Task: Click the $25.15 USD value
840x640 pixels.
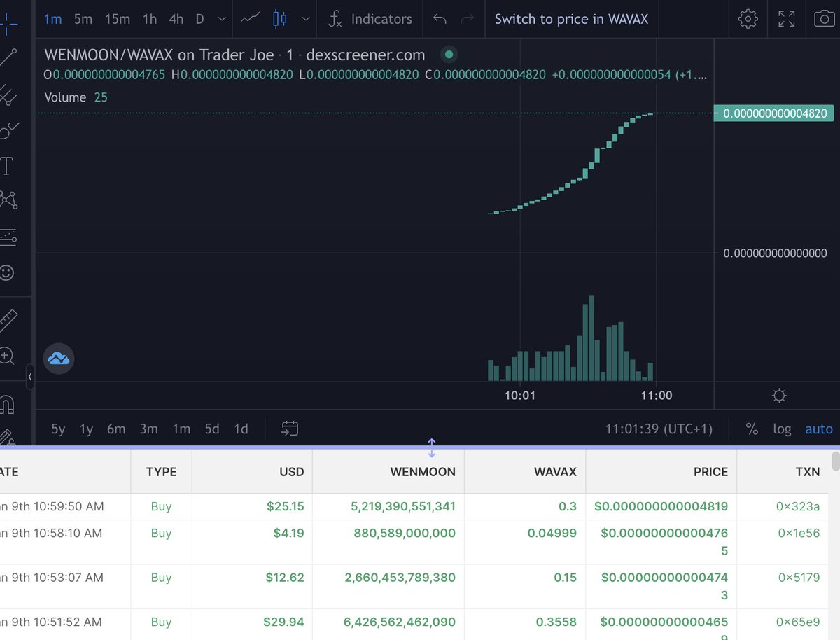Action: tap(286, 506)
